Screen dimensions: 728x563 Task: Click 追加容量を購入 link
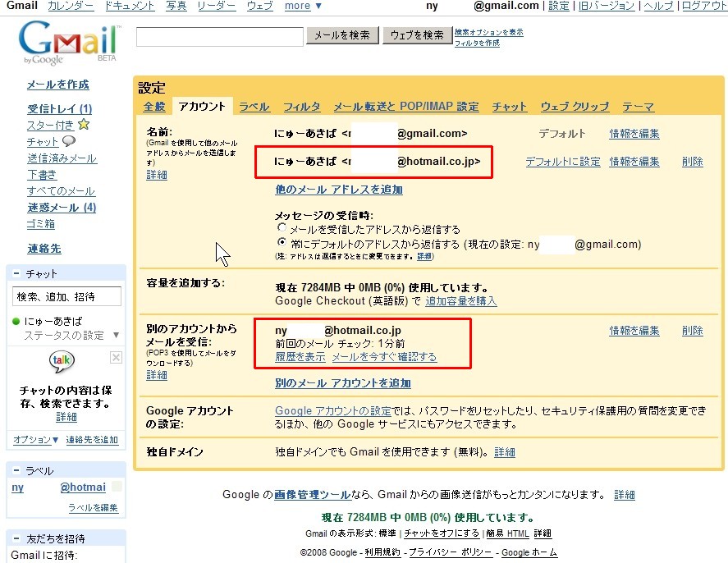tap(461, 300)
